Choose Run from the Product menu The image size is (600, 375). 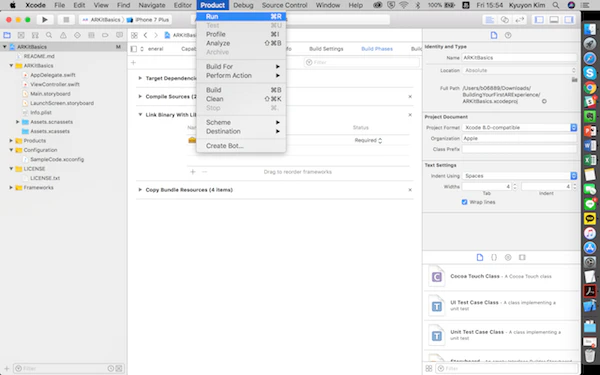point(241,16)
